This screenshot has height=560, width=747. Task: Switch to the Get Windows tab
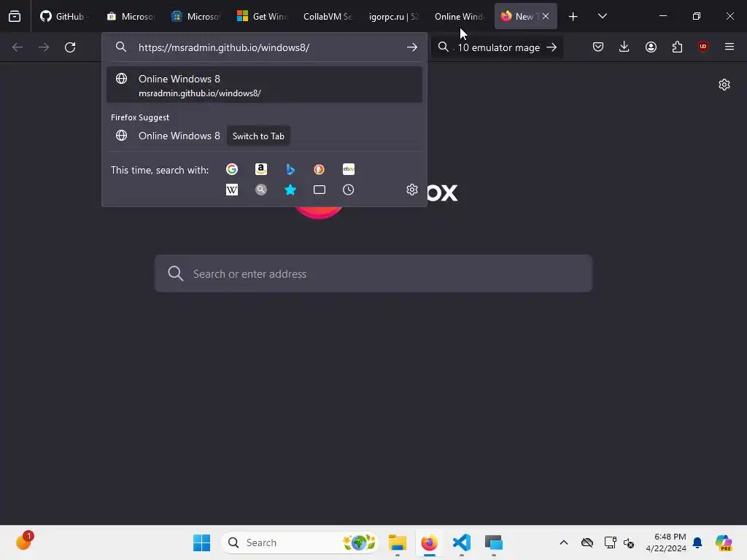263,16
